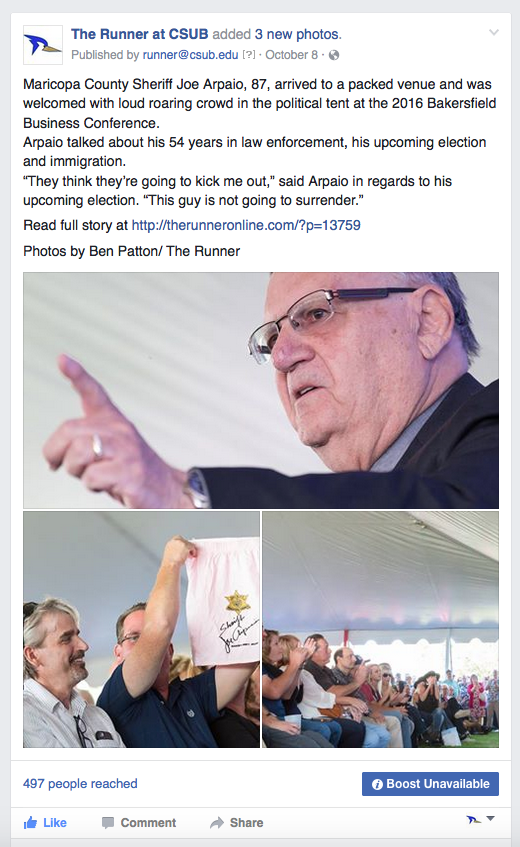
Task: Click The Runner page profile logo
Action: pos(43,45)
